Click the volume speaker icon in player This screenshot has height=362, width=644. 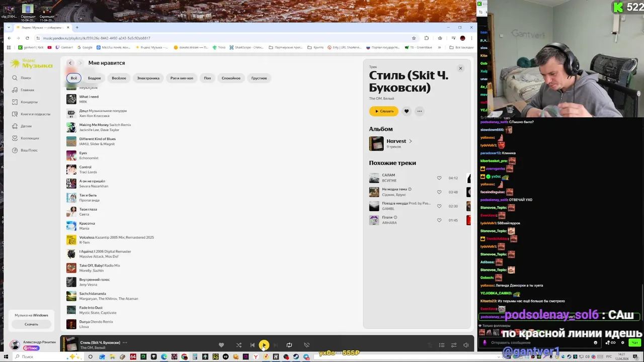[466, 345]
